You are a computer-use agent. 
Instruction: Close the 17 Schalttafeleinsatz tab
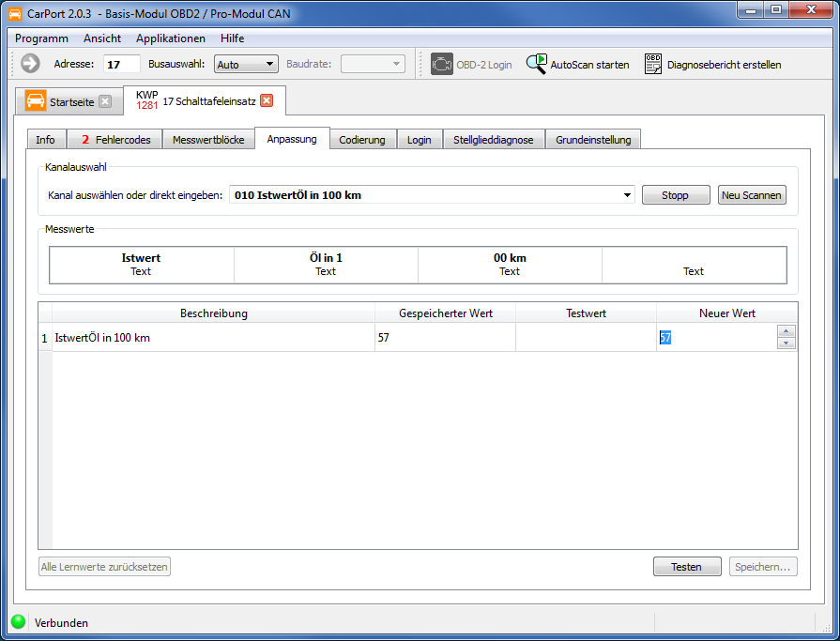point(267,100)
